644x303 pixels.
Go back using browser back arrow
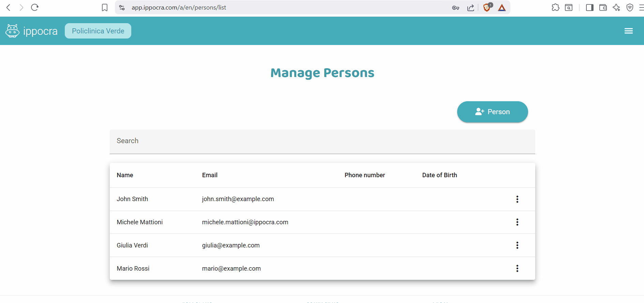point(9,7)
